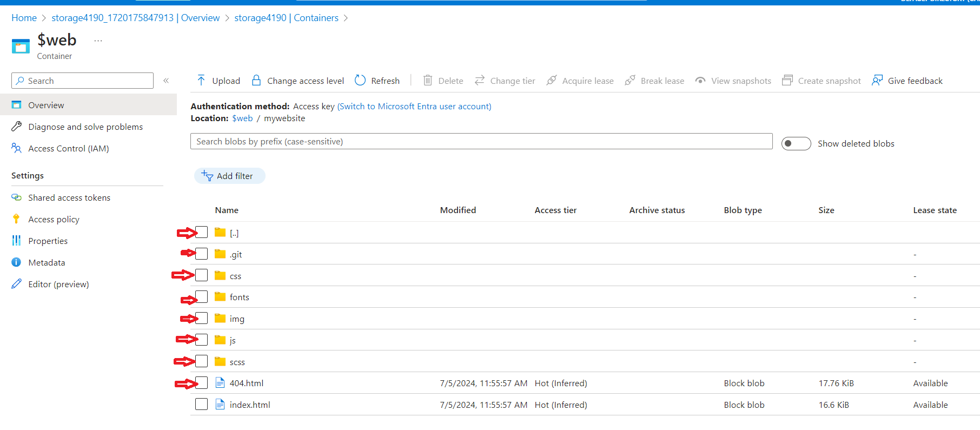Click the sidebar Search field
The width and height of the screenshot is (980, 430).
pyautogui.click(x=82, y=81)
